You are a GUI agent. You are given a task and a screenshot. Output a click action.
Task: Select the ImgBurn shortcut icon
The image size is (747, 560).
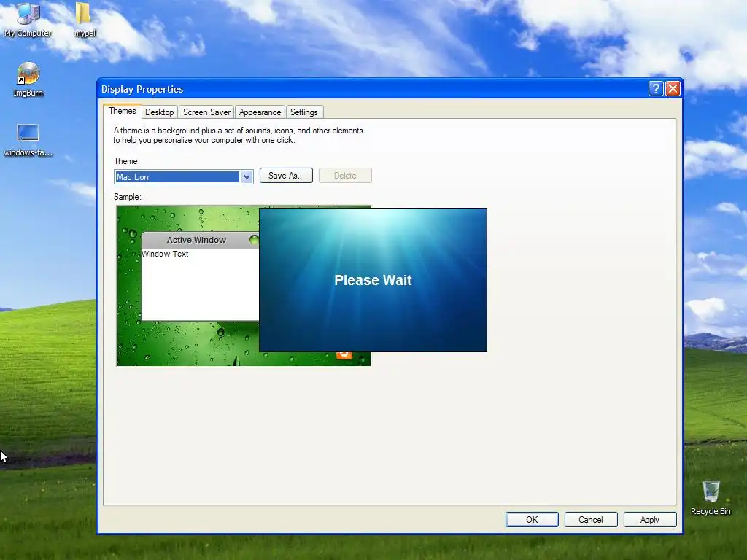(28, 79)
